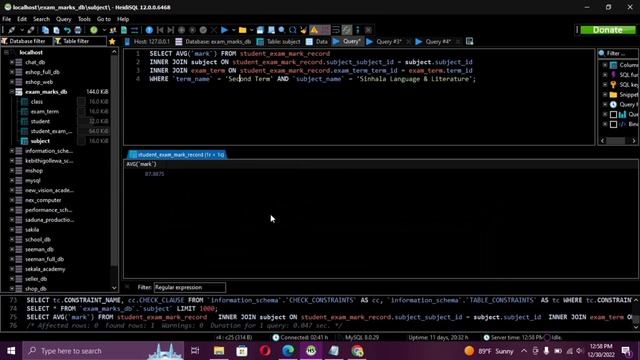Viewport: 640px width, 360px height.
Task: Open Microsoft Edge from the taskbar
Action: click(288, 351)
